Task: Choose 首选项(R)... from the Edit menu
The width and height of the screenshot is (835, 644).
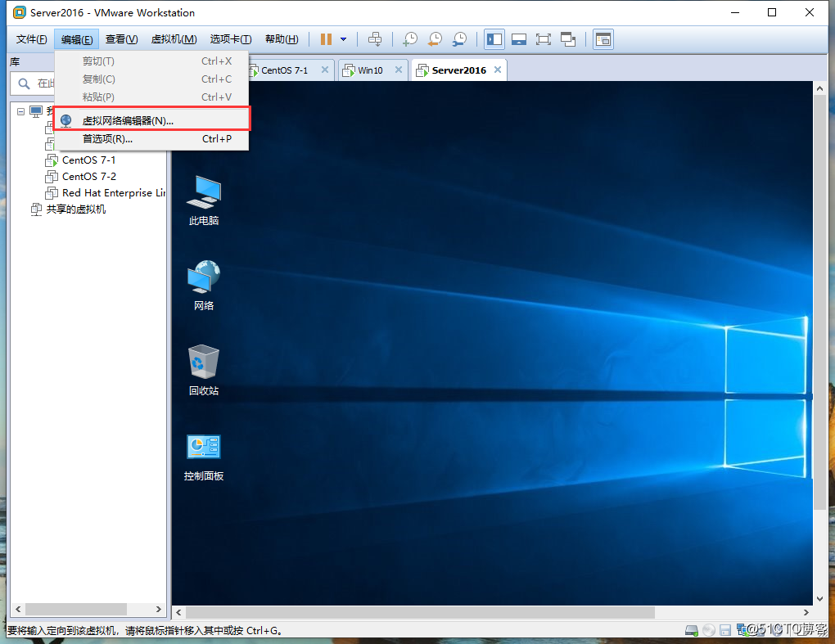Action: click(x=151, y=139)
